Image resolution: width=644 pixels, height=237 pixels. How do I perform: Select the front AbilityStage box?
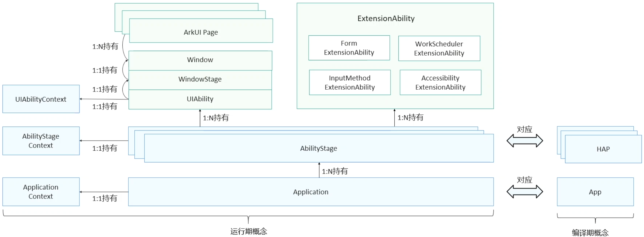[319, 148]
